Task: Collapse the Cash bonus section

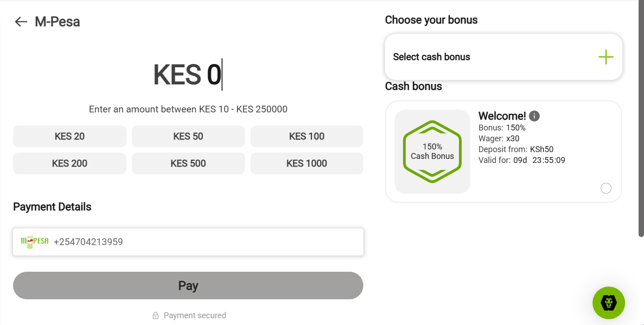Action: (x=413, y=86)
